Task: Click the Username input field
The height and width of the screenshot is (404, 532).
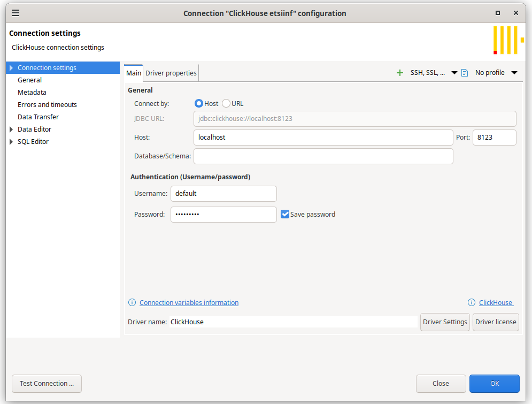Action: (x=223, y=194)
